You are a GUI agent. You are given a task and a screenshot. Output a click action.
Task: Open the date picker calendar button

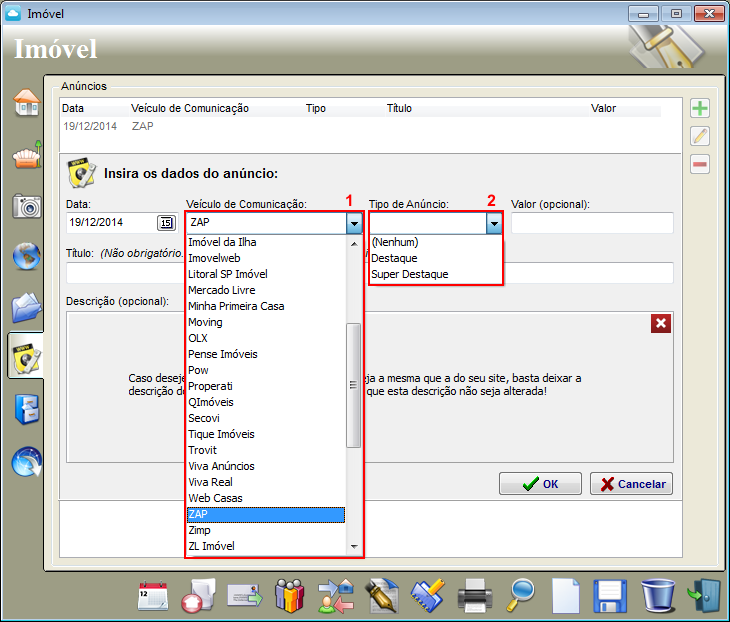[166, 223]
